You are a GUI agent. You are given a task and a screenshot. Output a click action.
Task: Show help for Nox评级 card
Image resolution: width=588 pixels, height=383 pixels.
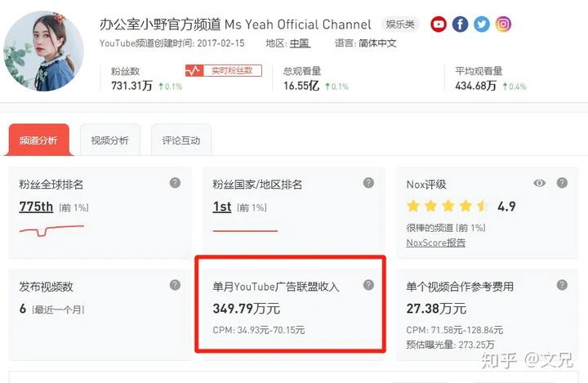562,183
